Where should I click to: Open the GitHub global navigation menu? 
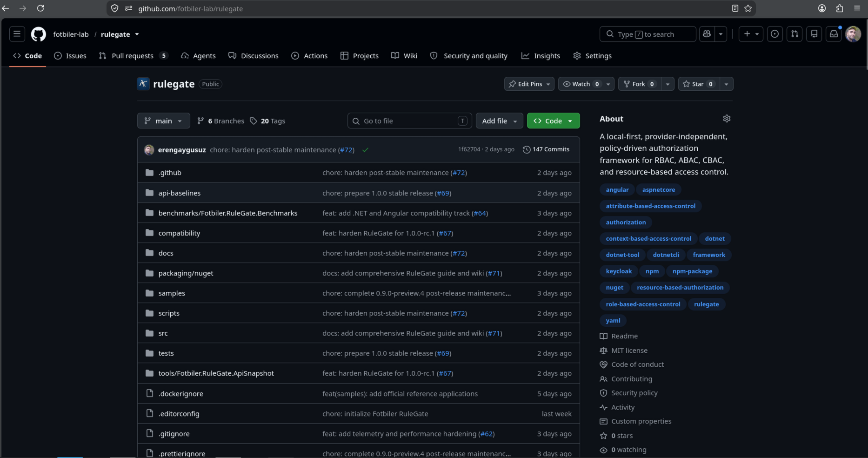click(x=17, y=34)
